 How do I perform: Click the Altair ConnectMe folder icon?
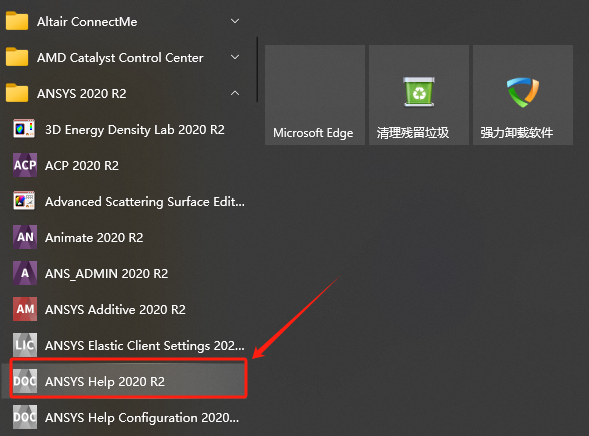click(x=17, y=21)
